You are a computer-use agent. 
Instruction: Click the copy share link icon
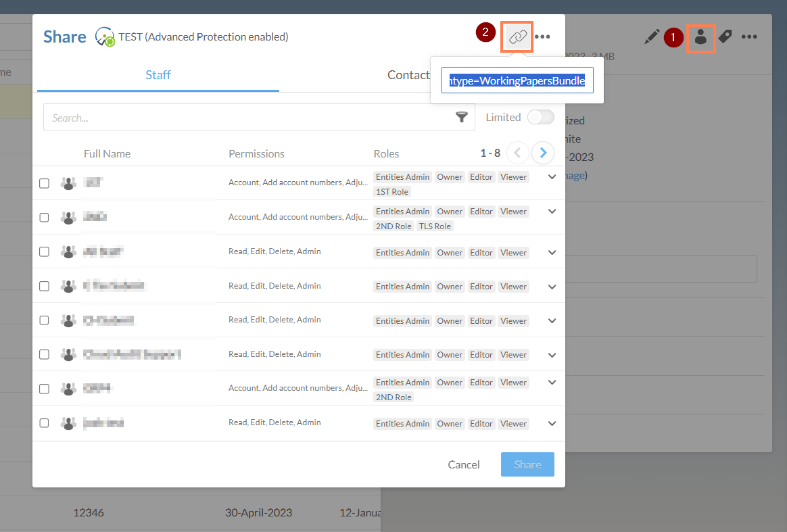coord(517,37)
